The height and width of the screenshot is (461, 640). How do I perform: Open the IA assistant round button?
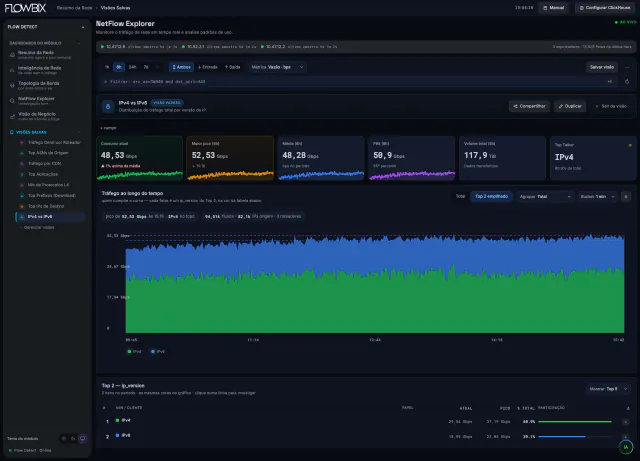point(626,447)
